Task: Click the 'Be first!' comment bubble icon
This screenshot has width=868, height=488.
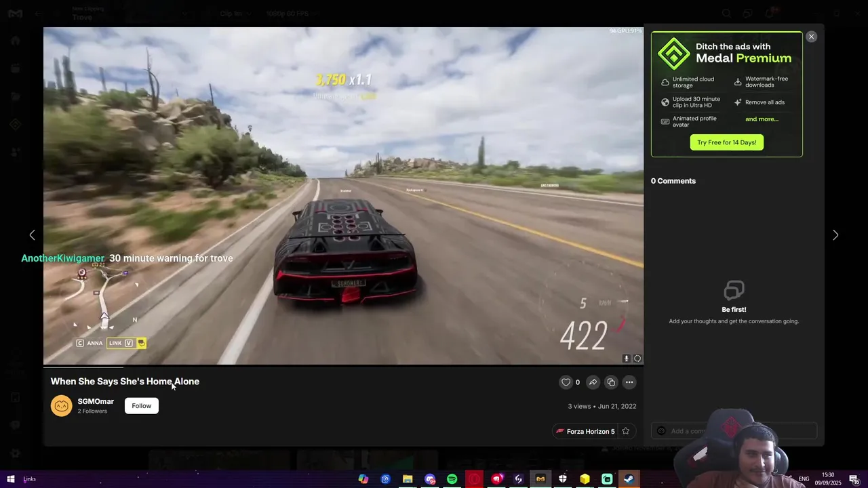Action: click(x=734, y=290)
